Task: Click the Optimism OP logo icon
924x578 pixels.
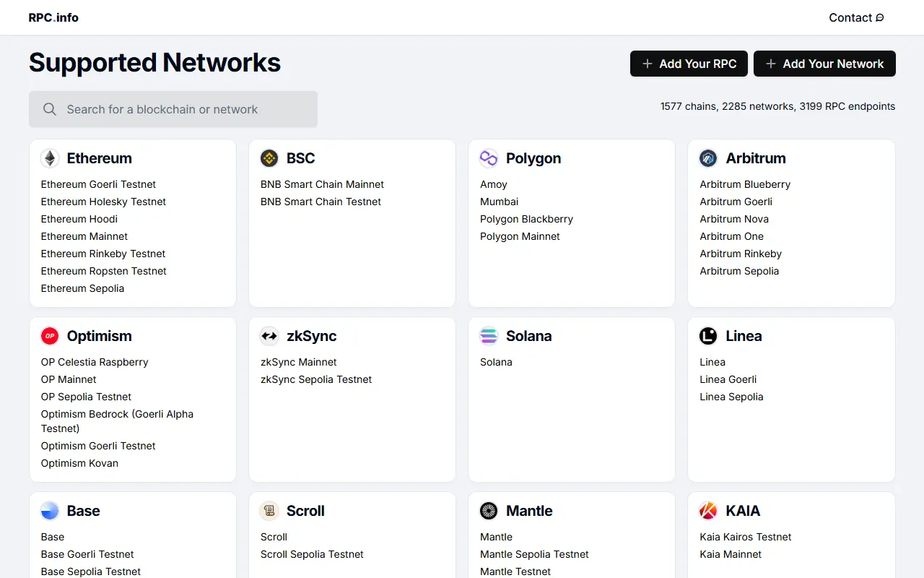Action: (50, 336)
